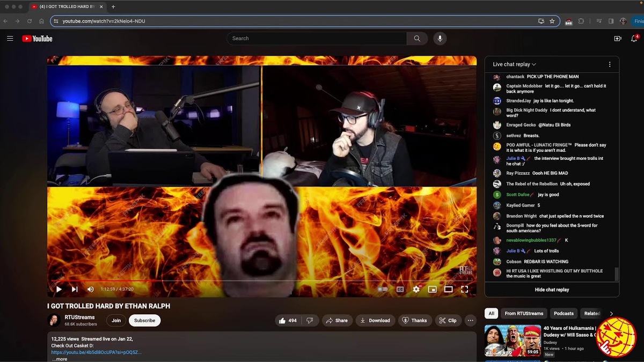The image size is (644, 362).
Task: Click the 848 badge extension icon
Action: point(568,21)
